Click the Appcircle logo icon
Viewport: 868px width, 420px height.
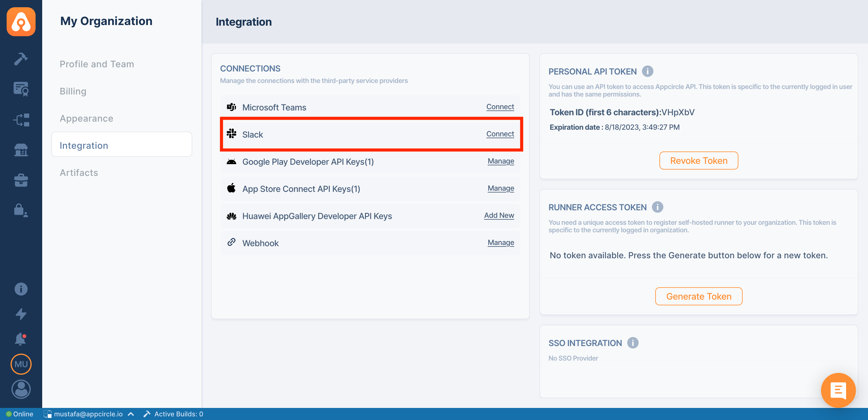click(x=21, y=22)
